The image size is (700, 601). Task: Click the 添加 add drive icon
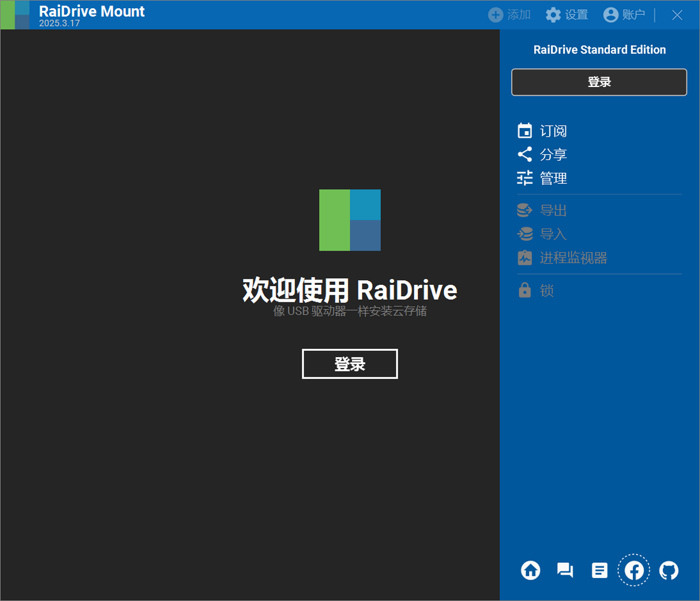coord(495,15)
